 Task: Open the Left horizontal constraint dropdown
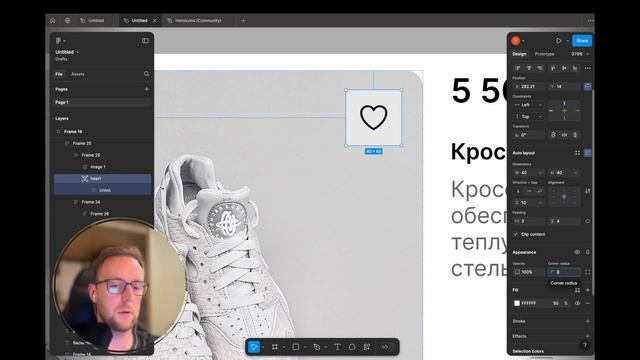pos(529,105)
